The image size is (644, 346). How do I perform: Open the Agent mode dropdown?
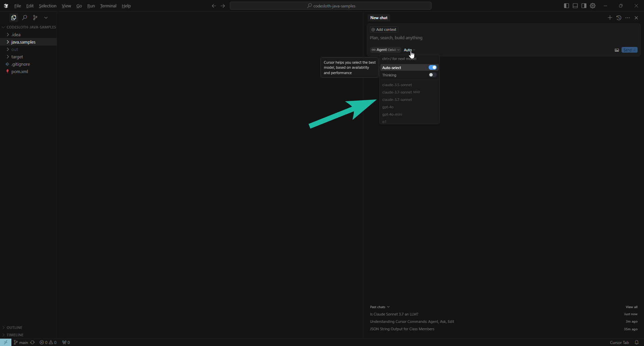[x=385, y=50]
